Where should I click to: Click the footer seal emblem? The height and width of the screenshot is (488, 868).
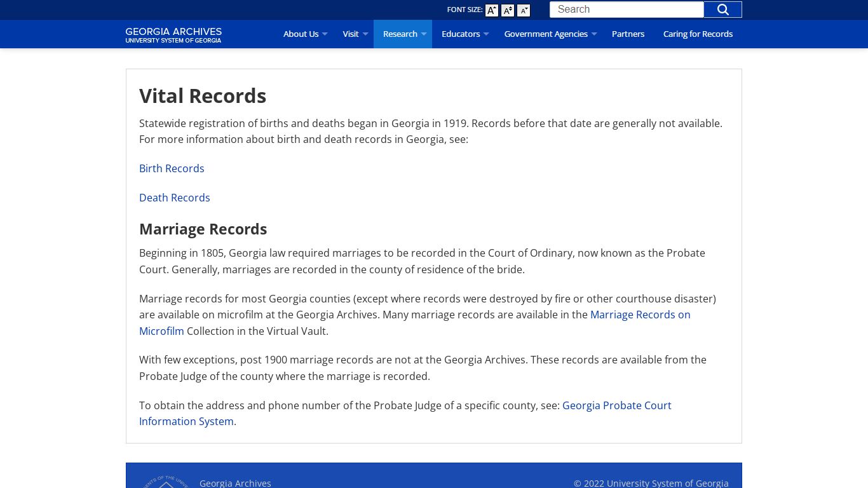pos(166,482)
